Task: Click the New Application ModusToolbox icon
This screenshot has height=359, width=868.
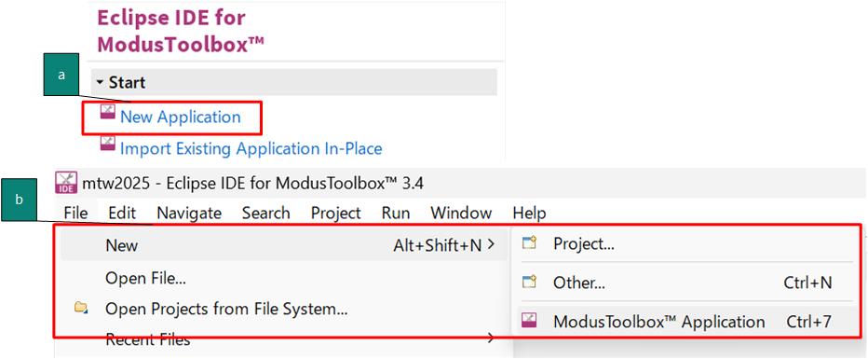Action: pyautogui.click(x=107, y=113)
